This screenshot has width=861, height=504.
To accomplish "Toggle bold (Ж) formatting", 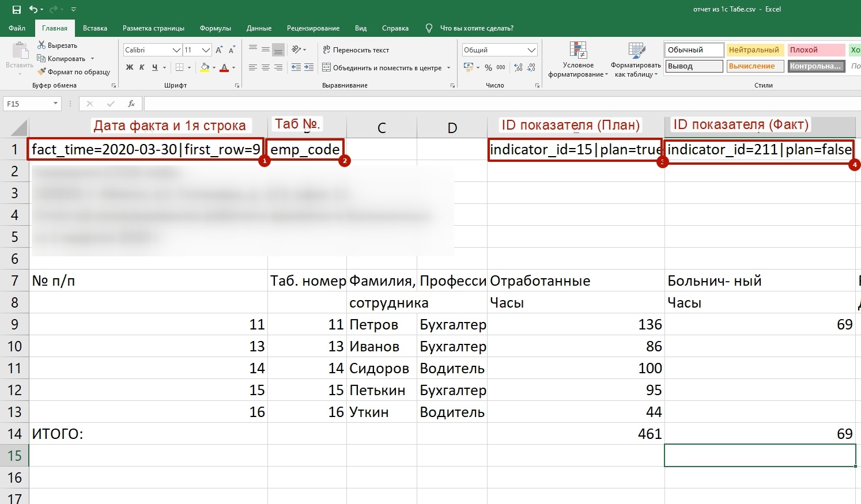I will (x=130, y=67).
